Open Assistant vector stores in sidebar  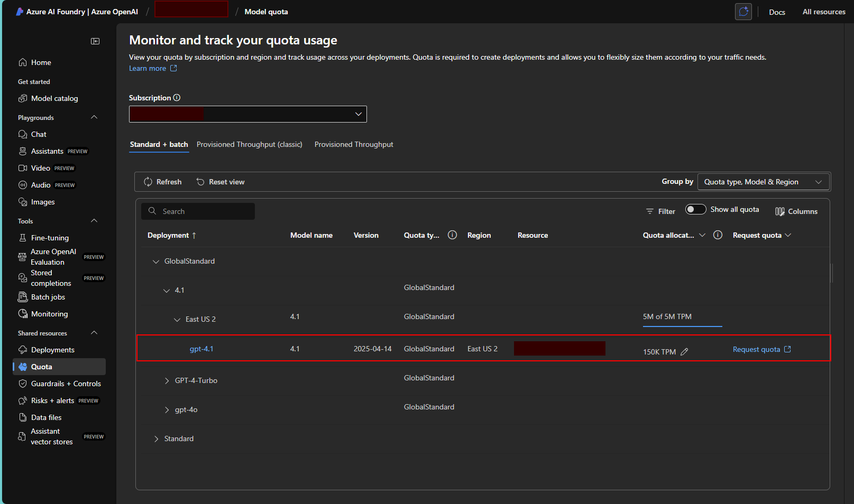pyautogui.click(x=59, y=436)
